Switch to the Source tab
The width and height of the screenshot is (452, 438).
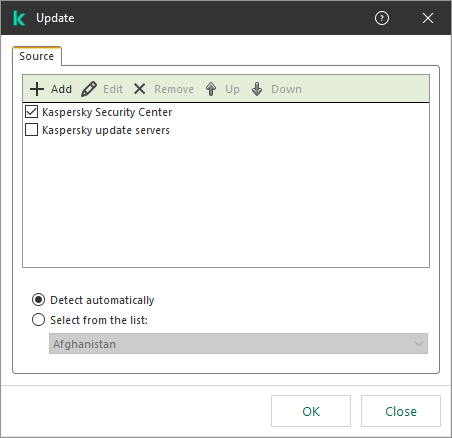[37, 56]
